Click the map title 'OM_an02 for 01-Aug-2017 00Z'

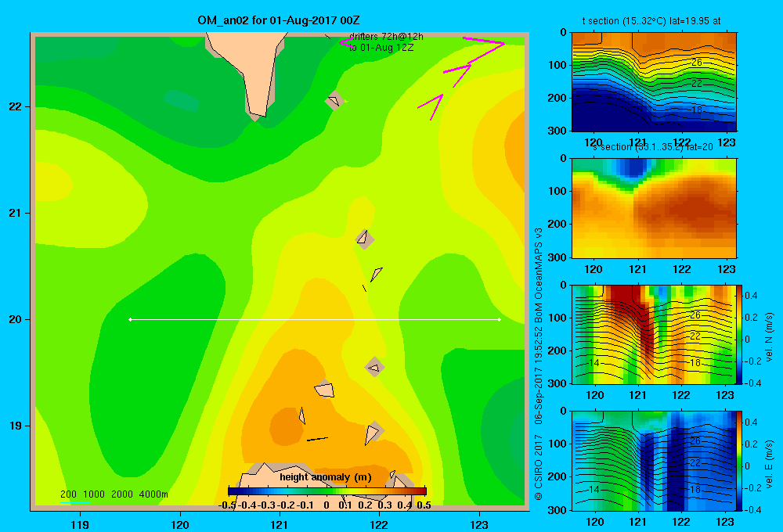(x=279, y=20)
